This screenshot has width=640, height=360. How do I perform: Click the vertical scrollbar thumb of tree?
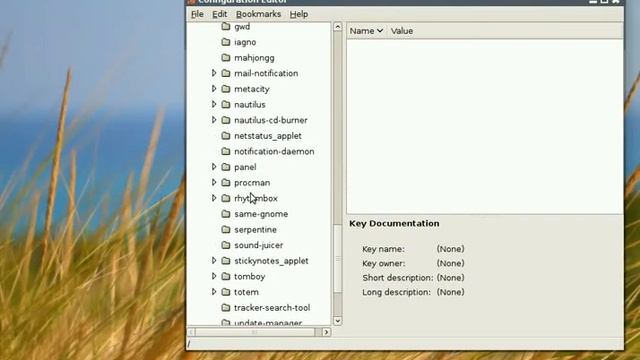[338, 258]
